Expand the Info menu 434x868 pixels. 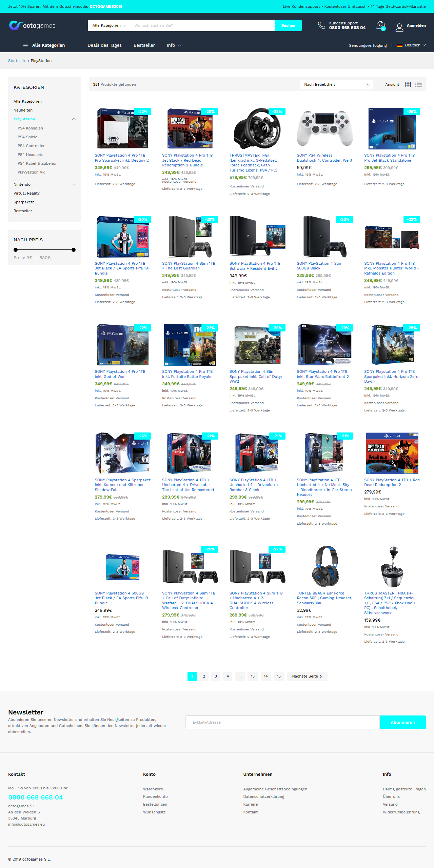click(174, 45)
